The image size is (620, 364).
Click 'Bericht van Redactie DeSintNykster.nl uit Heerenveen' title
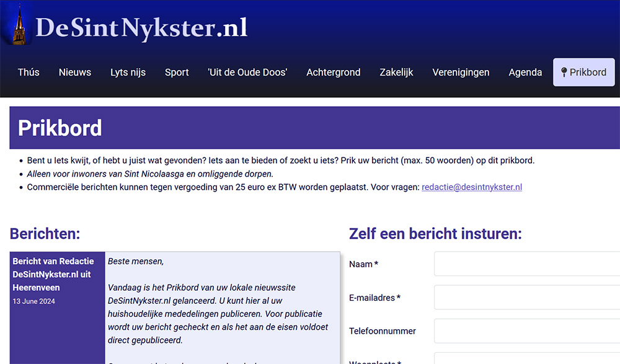pyautogui.click(x=53, y=274)
